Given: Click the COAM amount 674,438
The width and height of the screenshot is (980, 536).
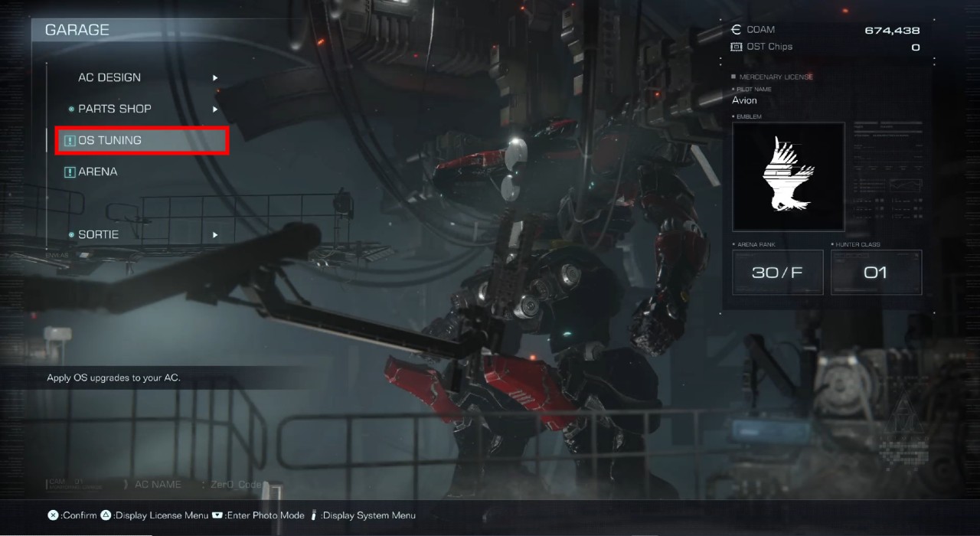Looking at the screenshot, I should click(x=892, y=31).
